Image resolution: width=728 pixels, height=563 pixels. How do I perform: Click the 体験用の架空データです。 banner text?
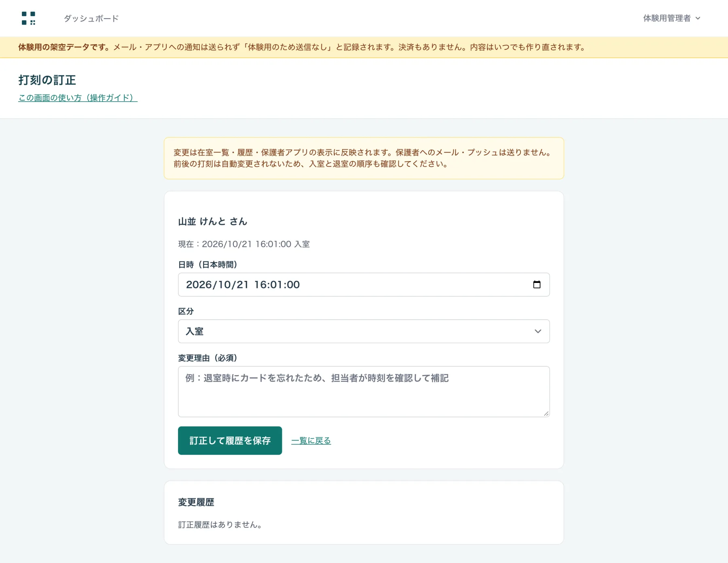(64, 47)
